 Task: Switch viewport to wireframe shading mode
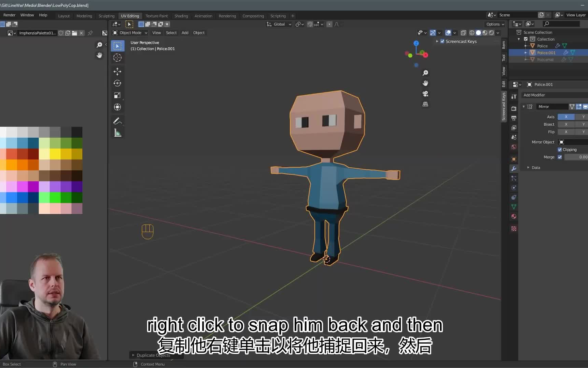(x=472, y=33)
